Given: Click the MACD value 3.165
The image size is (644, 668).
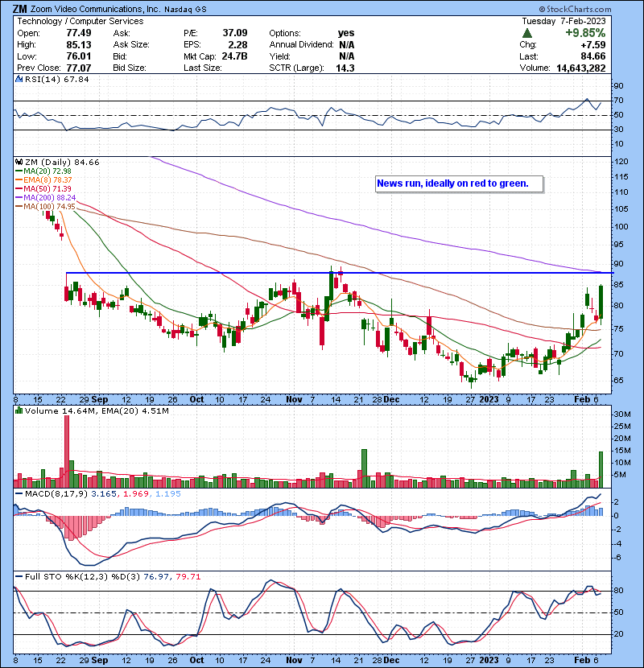Looking at the screenshot, I should point(104,494).
